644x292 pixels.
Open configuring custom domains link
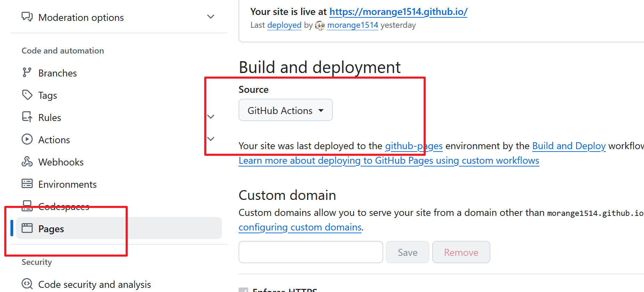point(300,227)
